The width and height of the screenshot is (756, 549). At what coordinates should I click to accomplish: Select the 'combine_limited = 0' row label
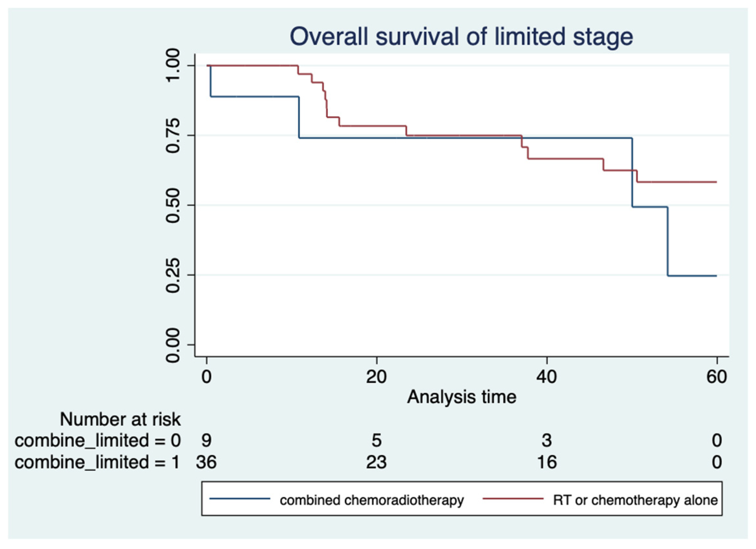(x=97, y=440)
